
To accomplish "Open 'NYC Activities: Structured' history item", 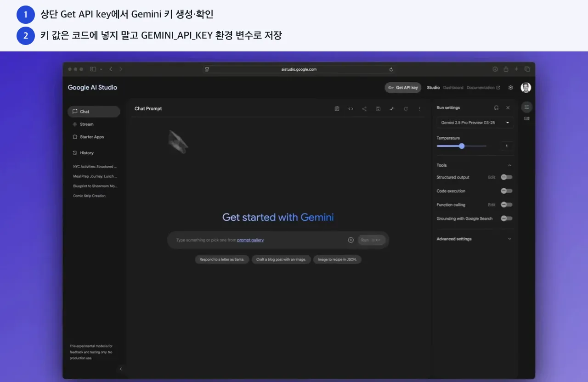I will [x=95, y=167].
